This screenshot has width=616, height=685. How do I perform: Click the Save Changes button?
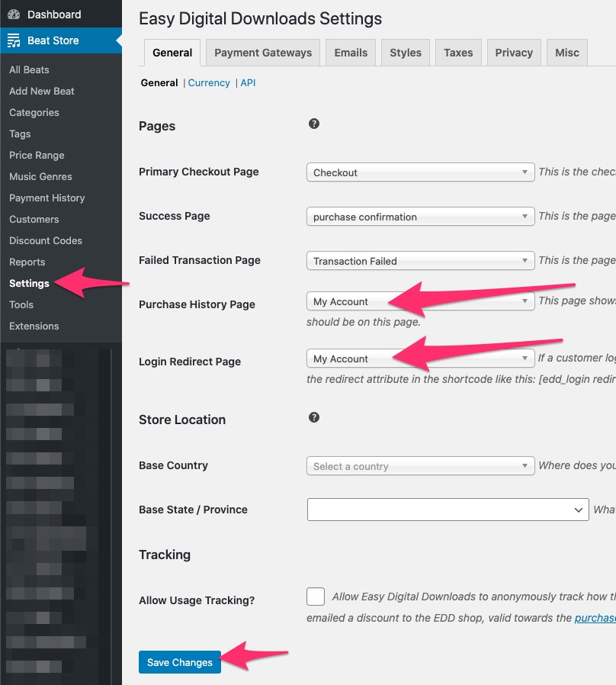[180, 662]
